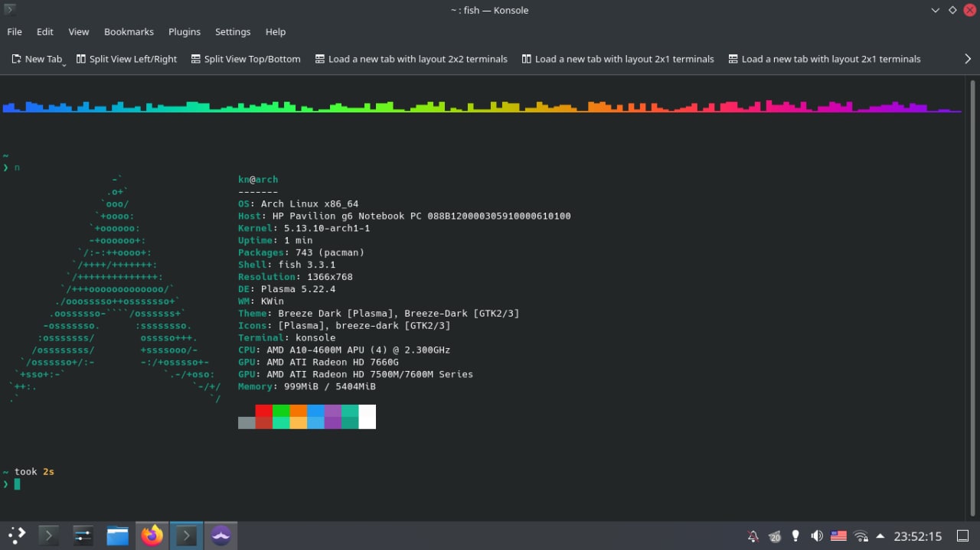The height and width of the screenshot is (550, 980).
Task: Click the white neofetch color block
Action: coord(367,417)
